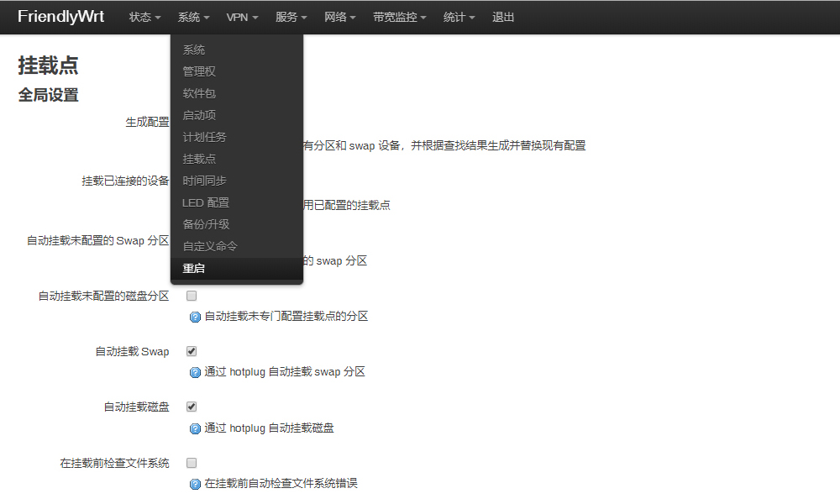The width and height of the screenshot is (840, 504).
Task: Open the 管理权 menu entry
Action: click(x=237, y=71)
